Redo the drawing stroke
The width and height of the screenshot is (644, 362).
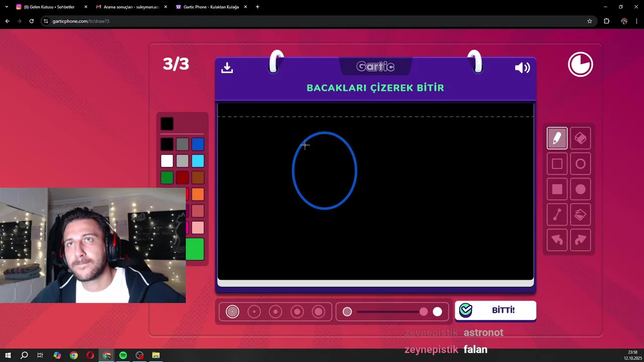[x=581, y=240]
